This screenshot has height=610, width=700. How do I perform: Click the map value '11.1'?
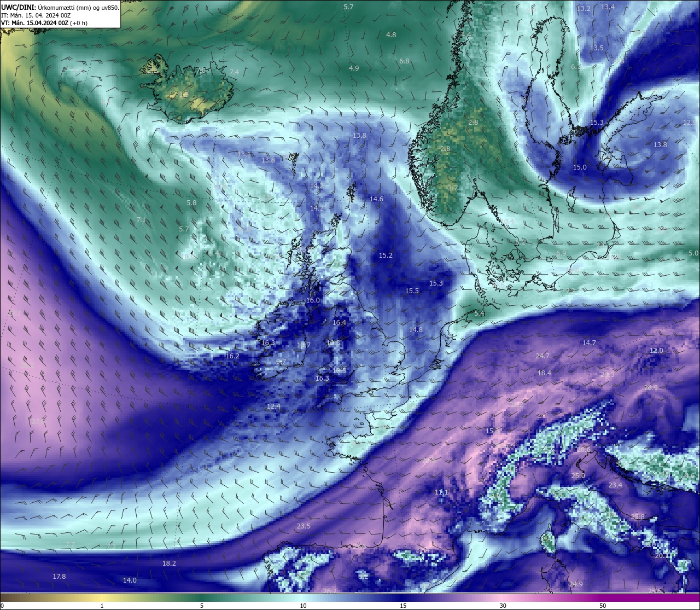tap(441, 493)
